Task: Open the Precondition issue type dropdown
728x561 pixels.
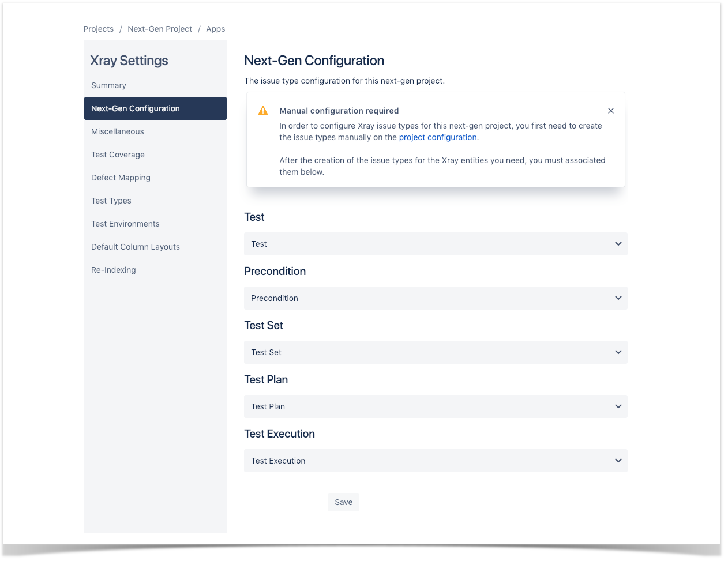Action: pos(436,298)
